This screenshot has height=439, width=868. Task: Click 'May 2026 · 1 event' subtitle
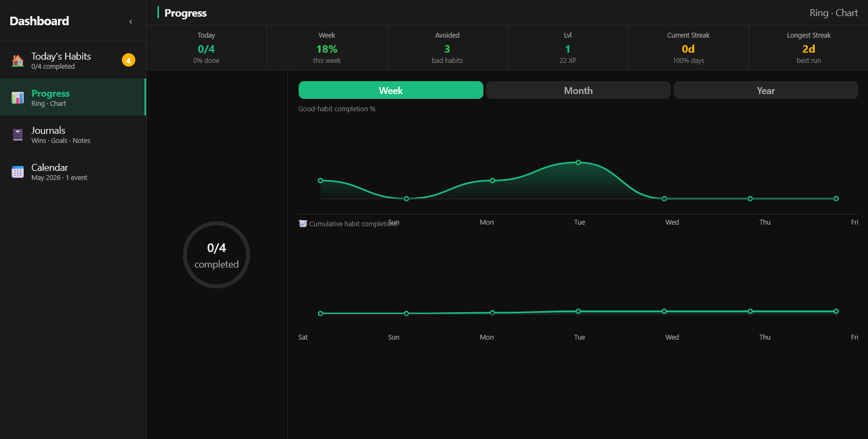[x=59, y=178]
